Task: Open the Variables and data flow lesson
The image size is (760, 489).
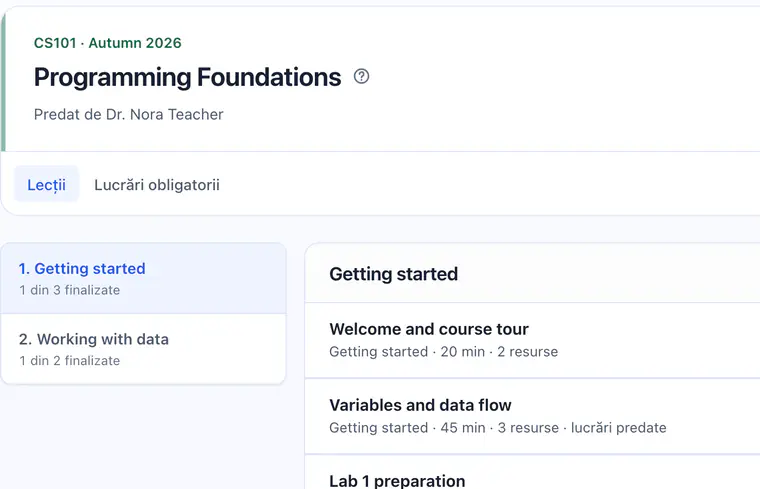Action: tap(532, 416)
